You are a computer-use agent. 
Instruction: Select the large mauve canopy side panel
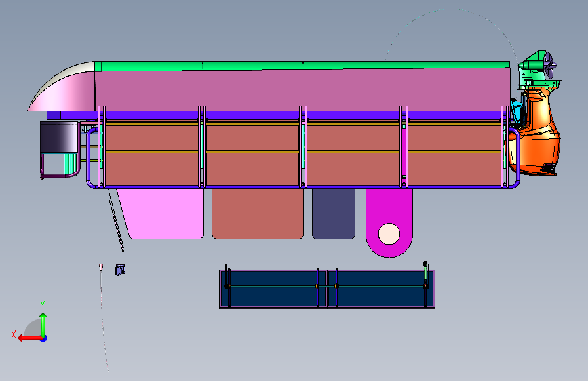(x=302, y=90)
